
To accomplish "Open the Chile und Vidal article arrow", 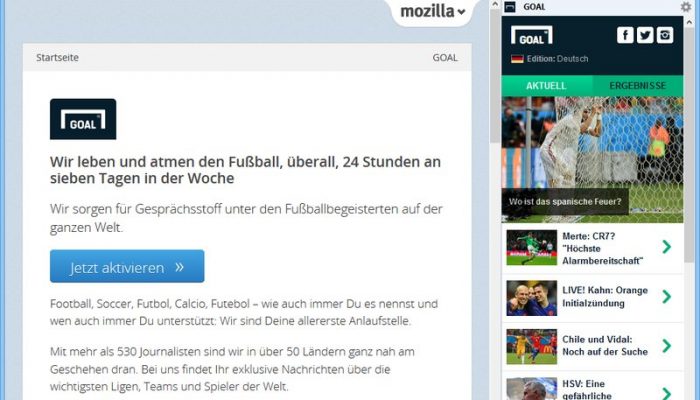I will pyautogui.click(x=667, y=346).
